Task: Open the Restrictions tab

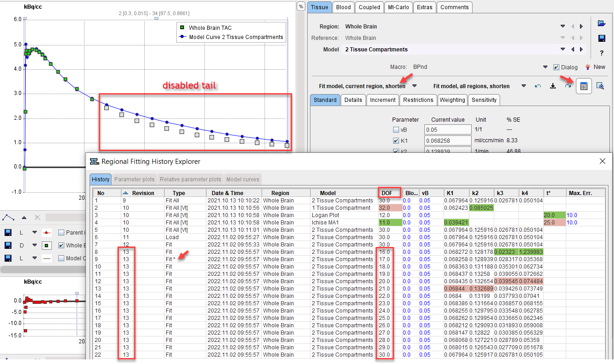Action: [x=418, y=100]
